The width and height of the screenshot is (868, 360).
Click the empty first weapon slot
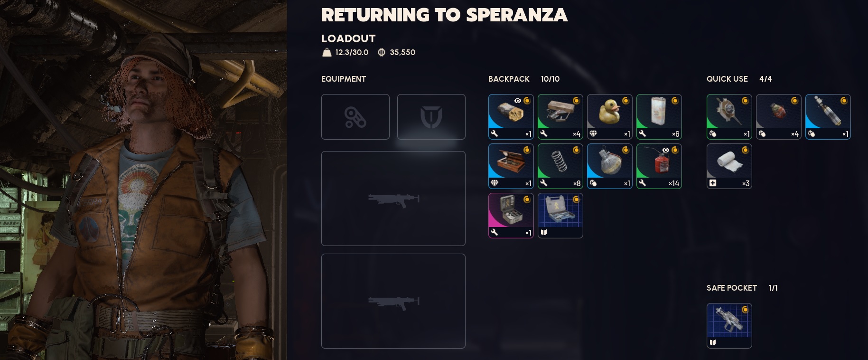(393, 199)
